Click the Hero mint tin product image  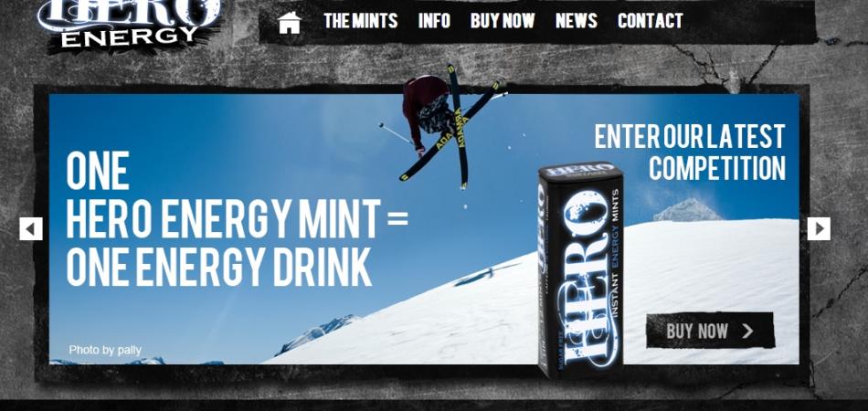581,270
